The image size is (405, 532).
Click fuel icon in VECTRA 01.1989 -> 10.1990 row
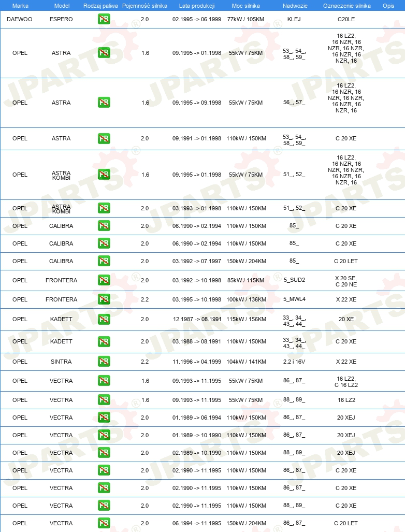[104, 435]
